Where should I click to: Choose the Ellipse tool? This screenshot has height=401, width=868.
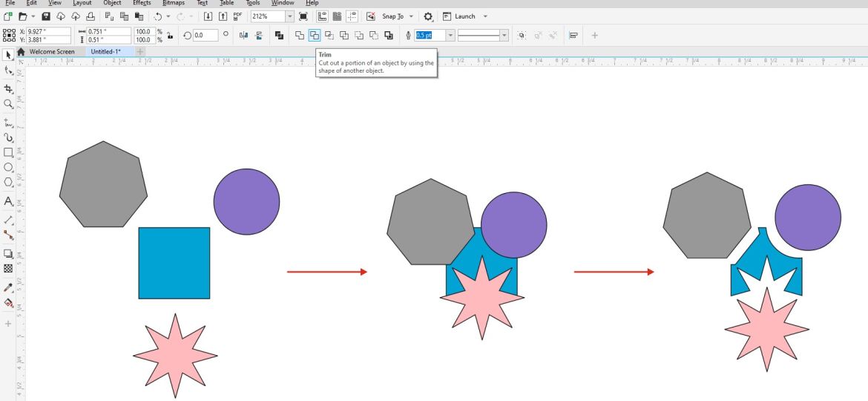[8, 167]
